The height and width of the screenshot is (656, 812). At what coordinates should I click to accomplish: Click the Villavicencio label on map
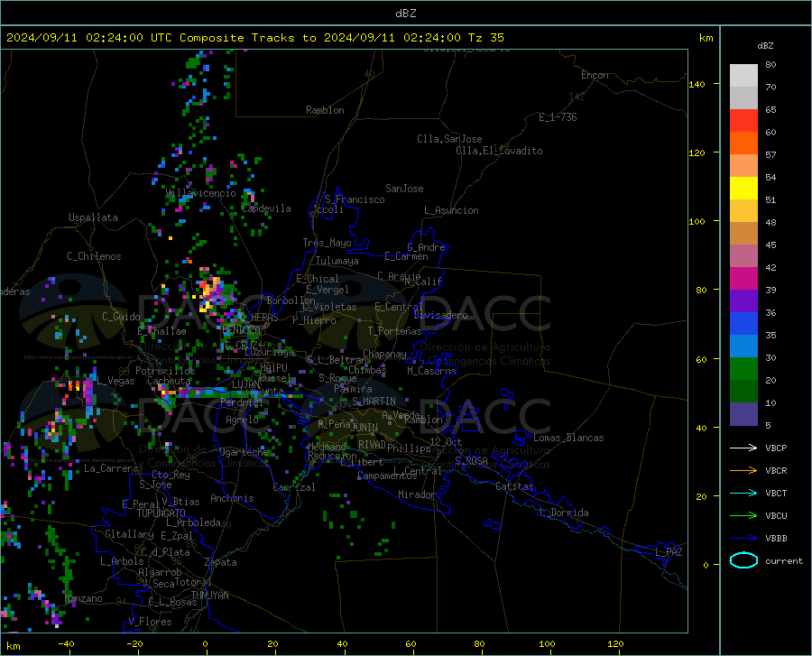pos(201,193)
